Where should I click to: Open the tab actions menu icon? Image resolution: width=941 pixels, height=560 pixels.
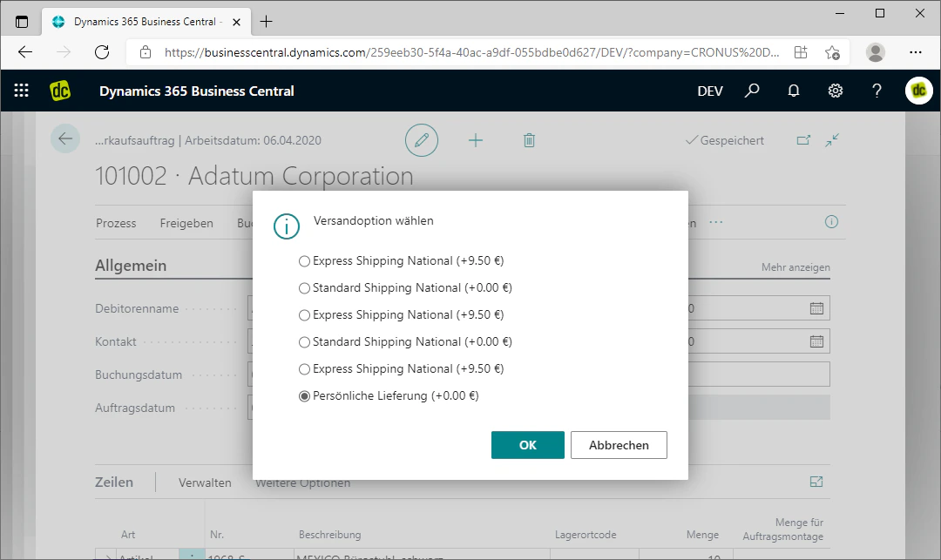click(x=22, y=22)
